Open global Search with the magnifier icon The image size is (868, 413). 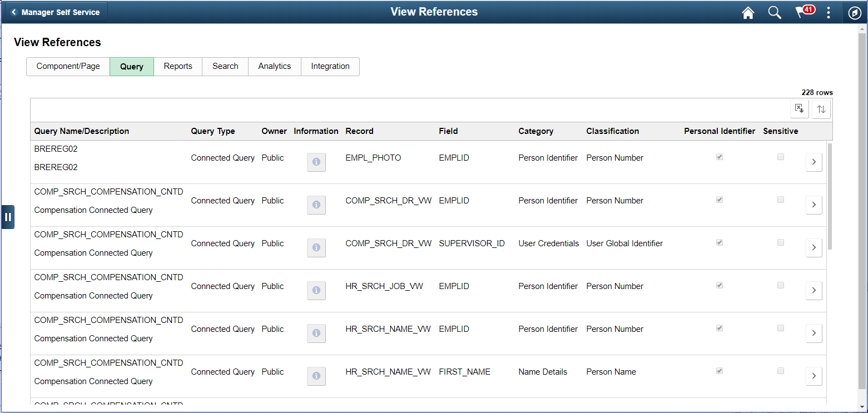click(x=775, y=12)
